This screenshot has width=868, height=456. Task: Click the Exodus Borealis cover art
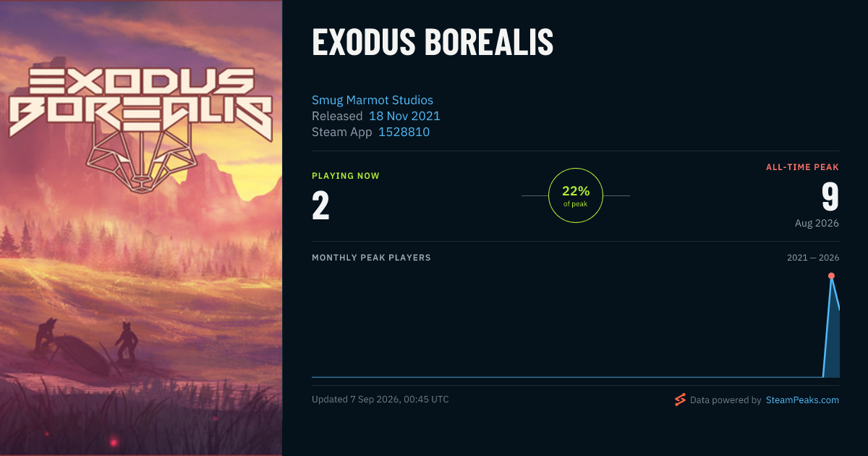point(141,228)
